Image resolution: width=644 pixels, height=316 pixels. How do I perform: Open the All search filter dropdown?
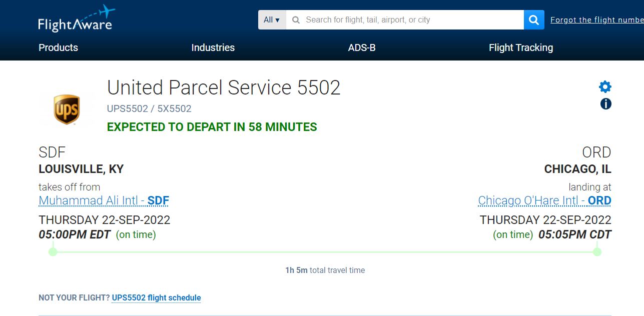[272, 20]
